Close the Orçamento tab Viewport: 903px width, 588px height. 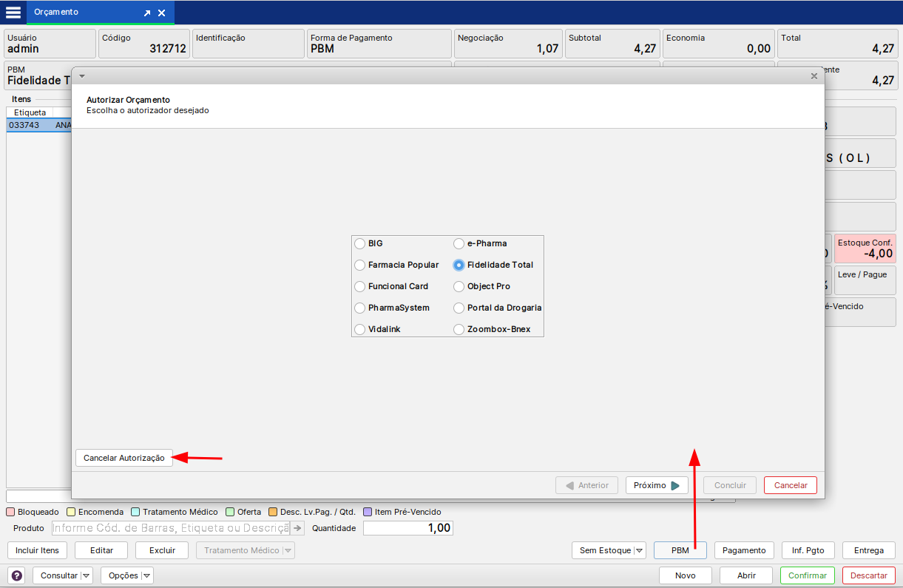pyautogui.click(x=161, y=13)
